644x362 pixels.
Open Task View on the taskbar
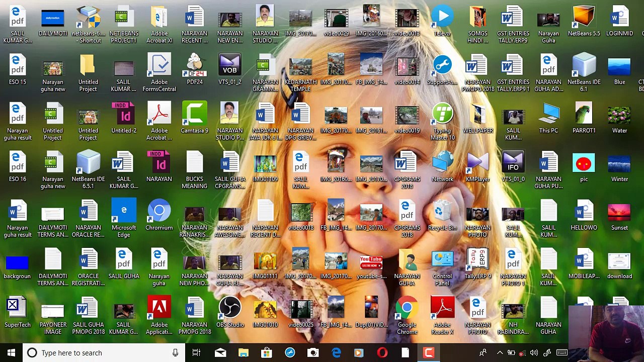[x=196, y=353]
